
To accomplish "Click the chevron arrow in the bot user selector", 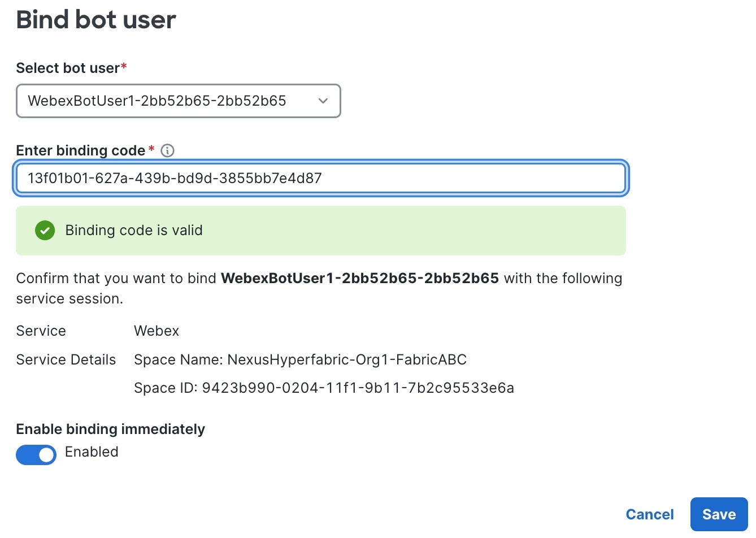I will click(x=323, y=101).
